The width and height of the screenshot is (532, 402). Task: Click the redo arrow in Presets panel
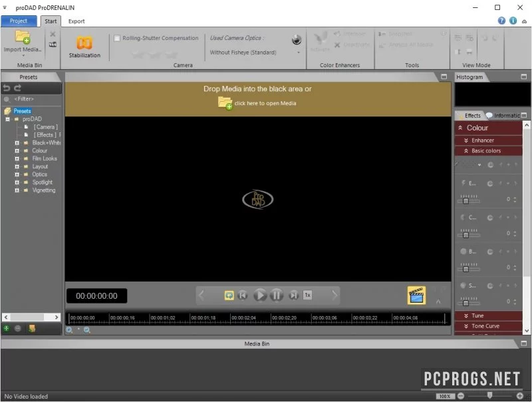pos(18,89)
